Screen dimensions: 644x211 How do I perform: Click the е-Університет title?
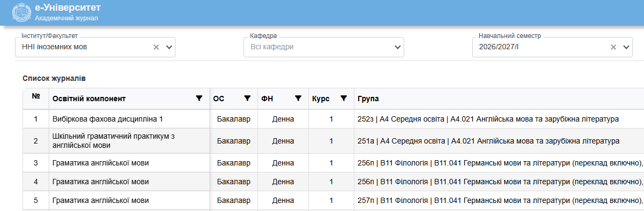tap(67, 8)
